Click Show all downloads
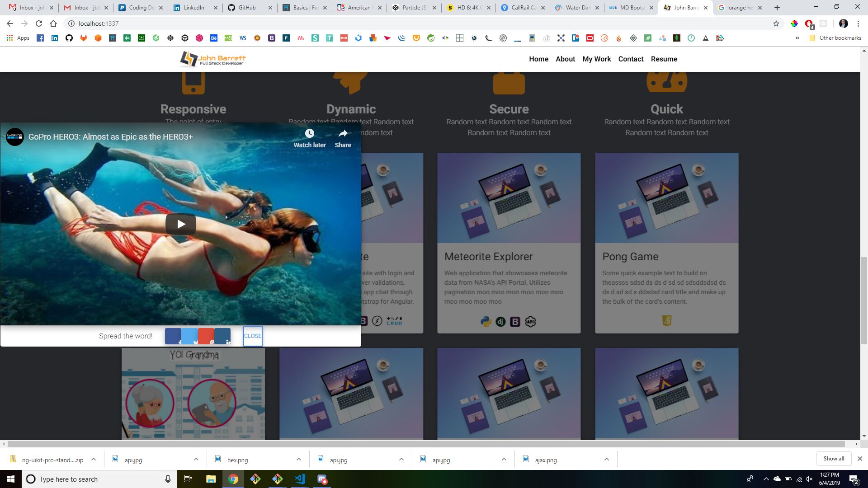 [x=834, y=459]
